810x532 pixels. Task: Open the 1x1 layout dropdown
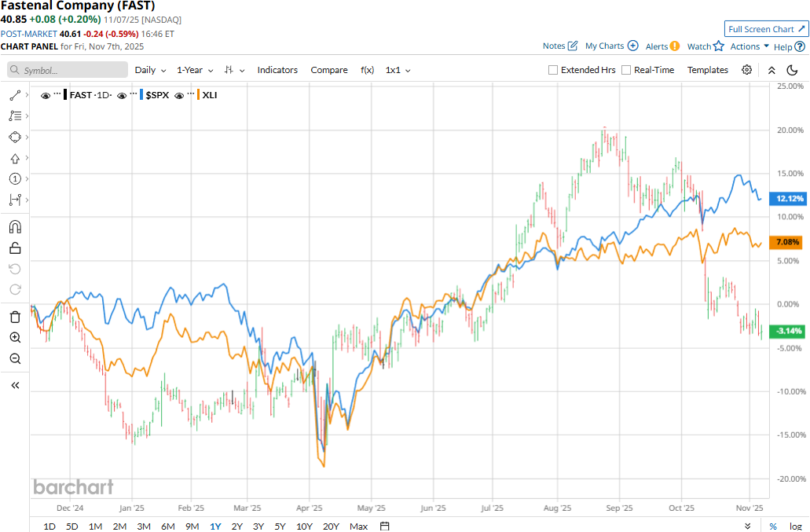398,70
